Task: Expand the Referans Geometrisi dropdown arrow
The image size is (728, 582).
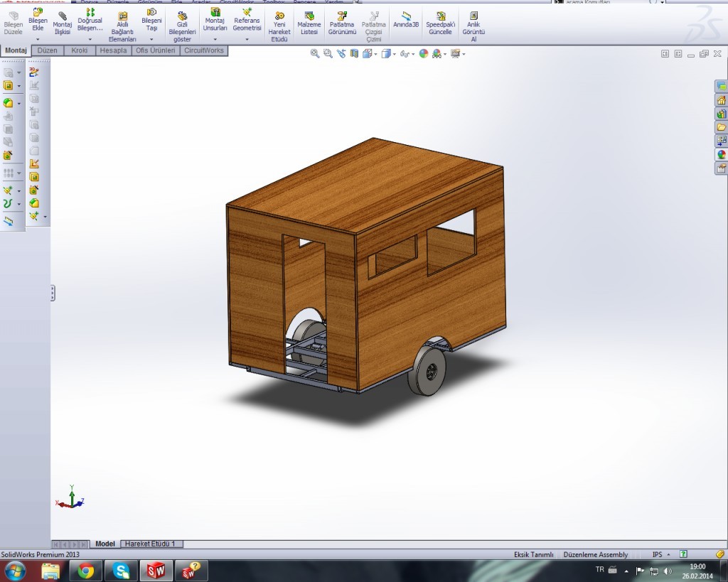Action: pyautogui.click(x=247, y=40)
